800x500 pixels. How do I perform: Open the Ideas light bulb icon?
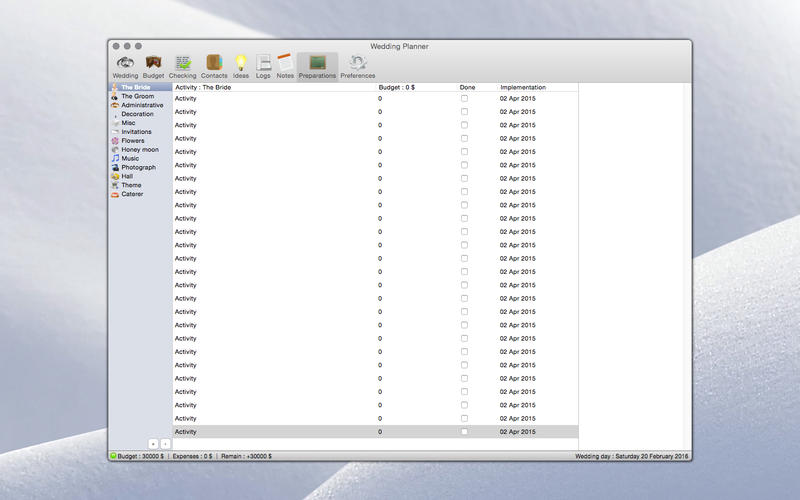[x=240, y=62]
